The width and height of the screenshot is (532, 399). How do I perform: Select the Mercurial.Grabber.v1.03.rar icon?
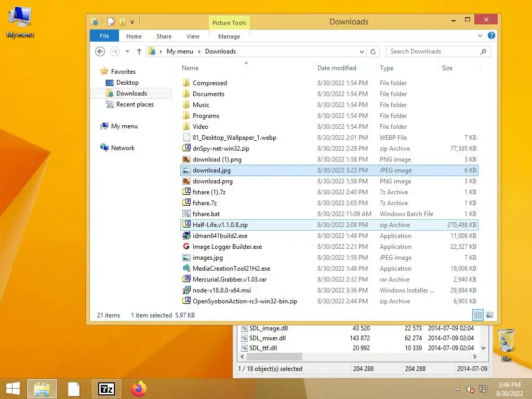(x=187, y=279)
